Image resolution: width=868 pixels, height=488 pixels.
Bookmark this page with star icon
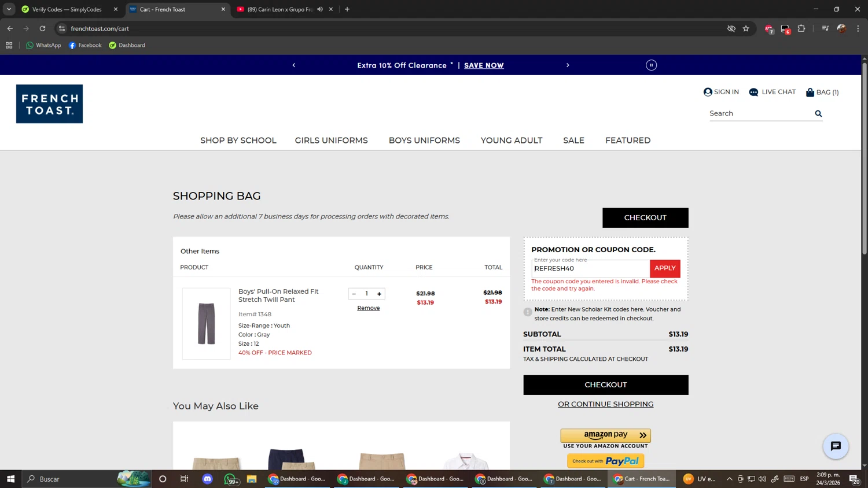[x=746, y=28]
